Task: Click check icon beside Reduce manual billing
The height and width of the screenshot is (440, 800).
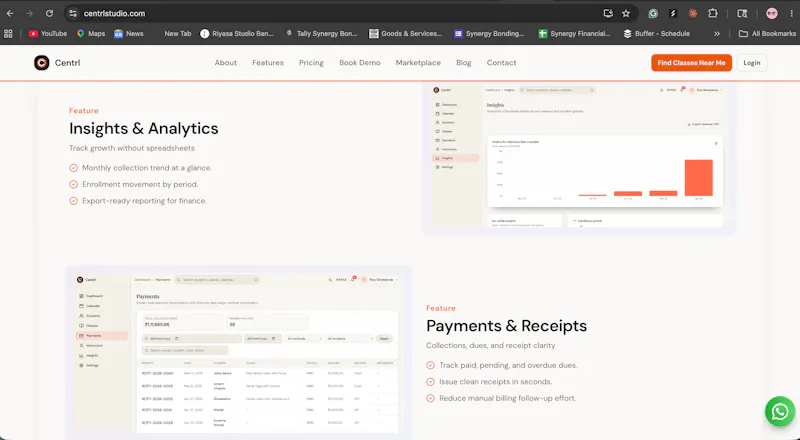Action: point(431,398)
